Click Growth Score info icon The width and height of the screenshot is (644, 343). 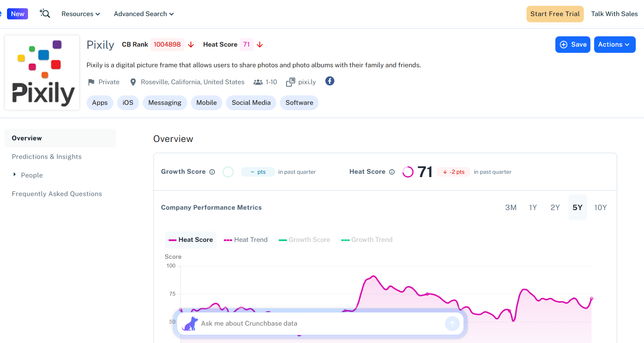(212, 172)
